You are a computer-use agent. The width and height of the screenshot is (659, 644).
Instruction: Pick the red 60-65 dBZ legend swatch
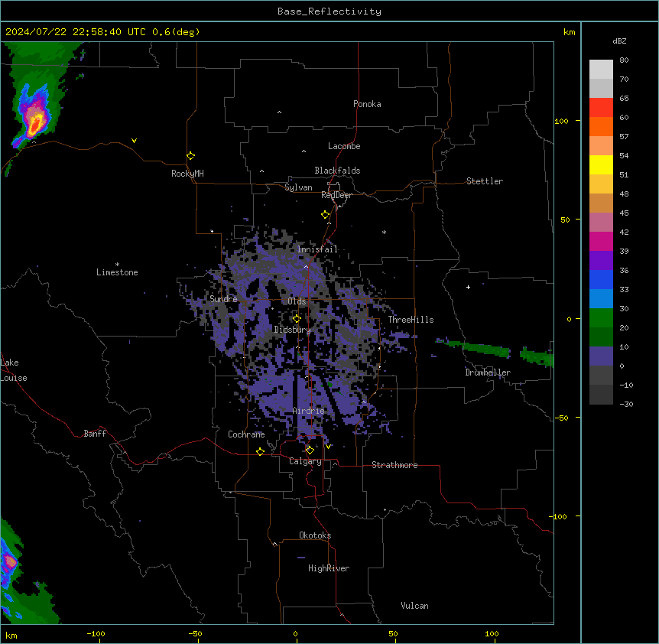[x=601, y=108]
